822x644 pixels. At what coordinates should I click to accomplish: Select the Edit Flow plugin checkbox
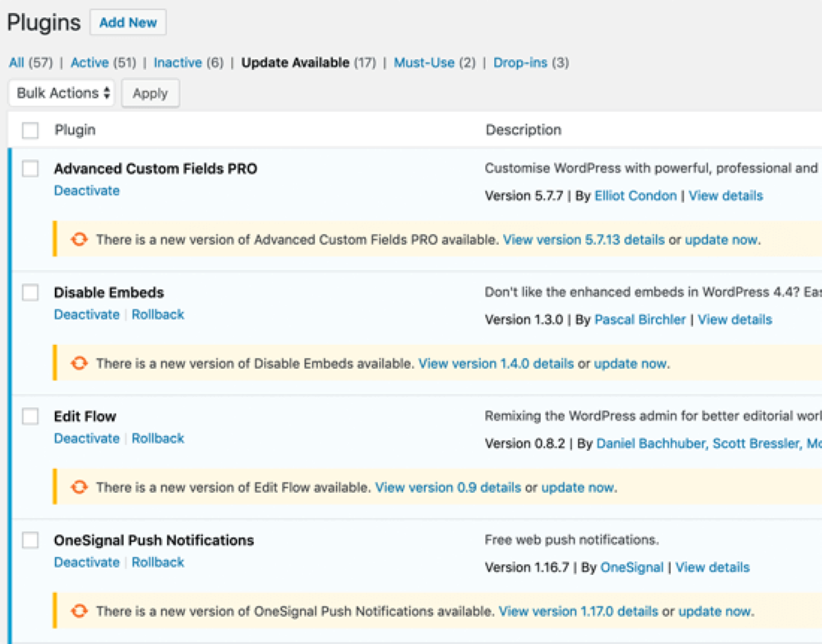click(x=30, y=416)
